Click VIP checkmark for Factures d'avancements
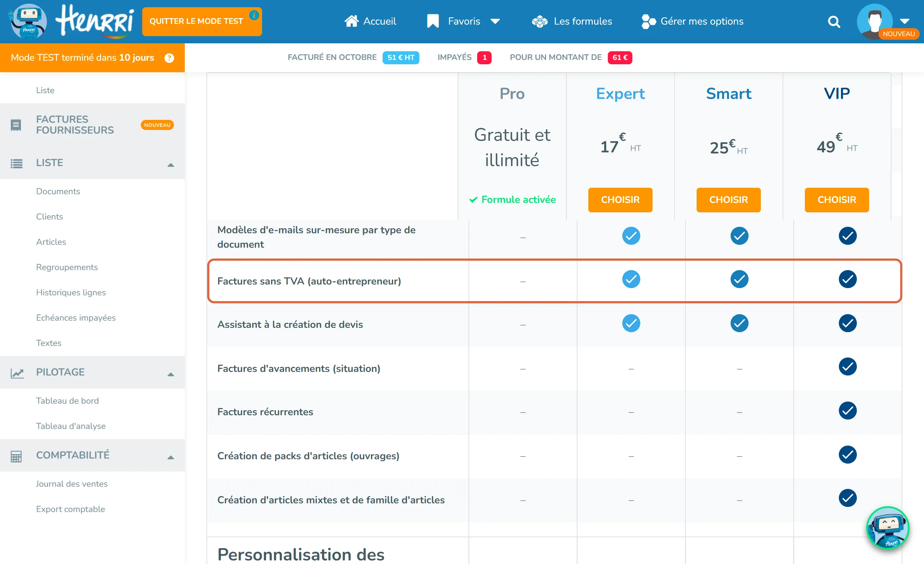The image size is (924, 564). [847, 366]
